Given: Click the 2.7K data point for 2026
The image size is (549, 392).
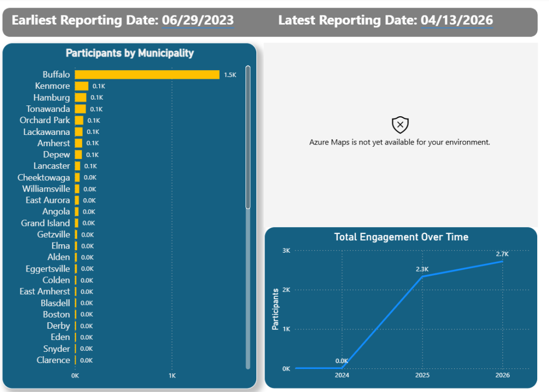Looking at the screenshot, I should tap(502, 261).
